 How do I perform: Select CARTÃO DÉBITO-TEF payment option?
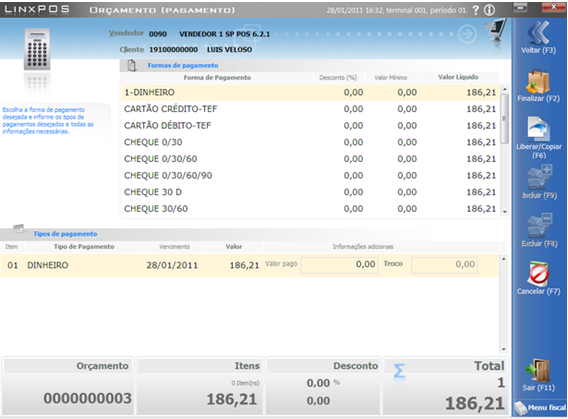pyautogui.click(x=310, y=126)
